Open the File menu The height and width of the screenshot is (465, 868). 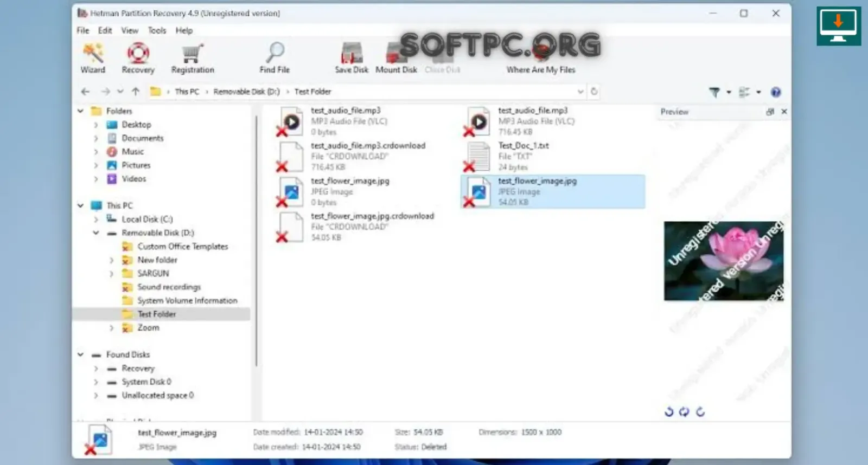pyautogui.click(x=83, y=30)
